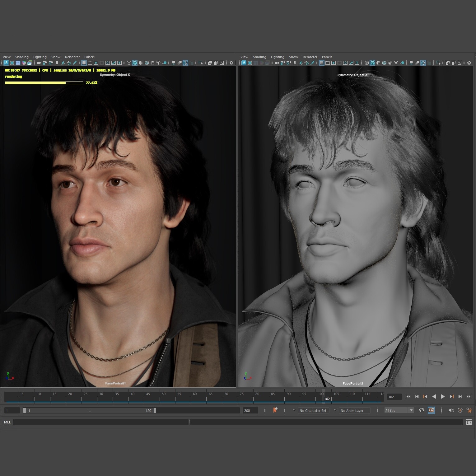The image size is (476, 476).
Task: Select 2D Pan/Zoom icon in left viewport
Action: (x=69, y=63)
